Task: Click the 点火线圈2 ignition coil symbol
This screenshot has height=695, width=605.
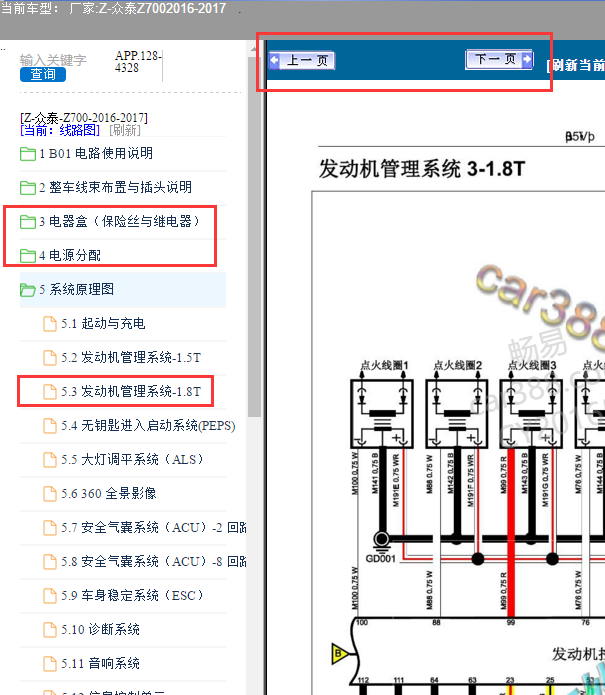Action: click(x=457, y=414)
